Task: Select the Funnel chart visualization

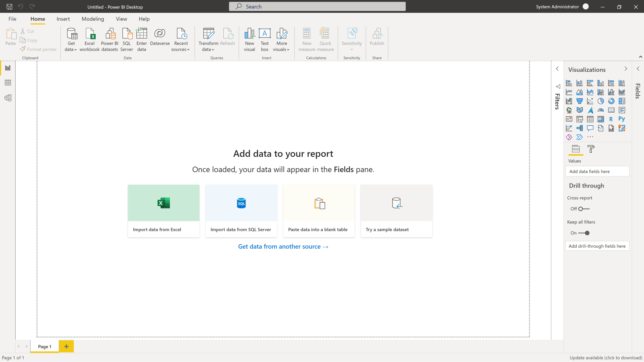Action: click(580, 101)
